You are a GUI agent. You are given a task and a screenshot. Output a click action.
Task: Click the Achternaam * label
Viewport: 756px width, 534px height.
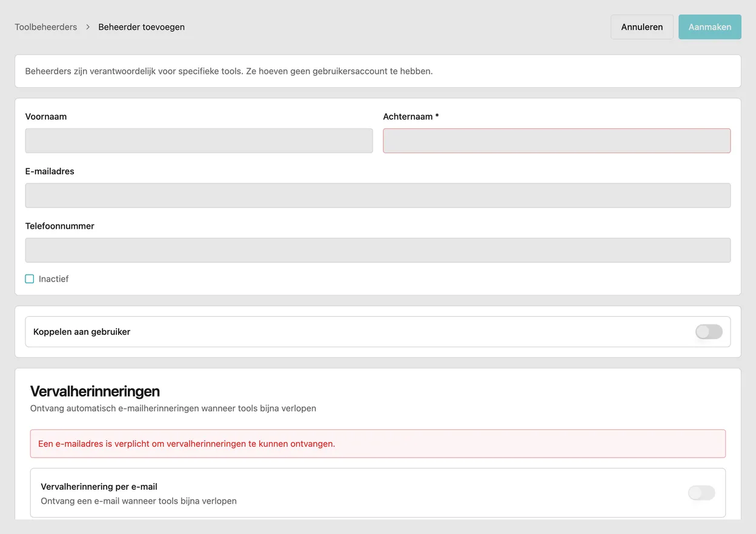pos(411,116)
